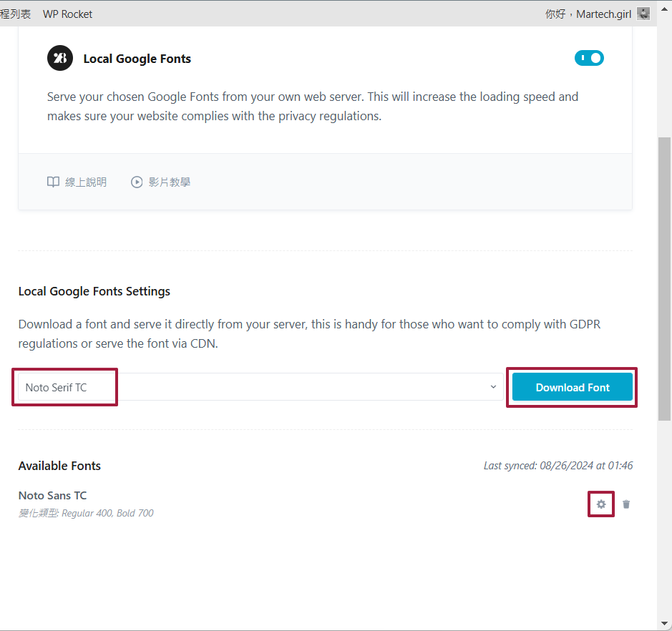This screenshot has width=672, height=631.
Task: Open the WP Rocket admin bar menu
Action: 67,14
